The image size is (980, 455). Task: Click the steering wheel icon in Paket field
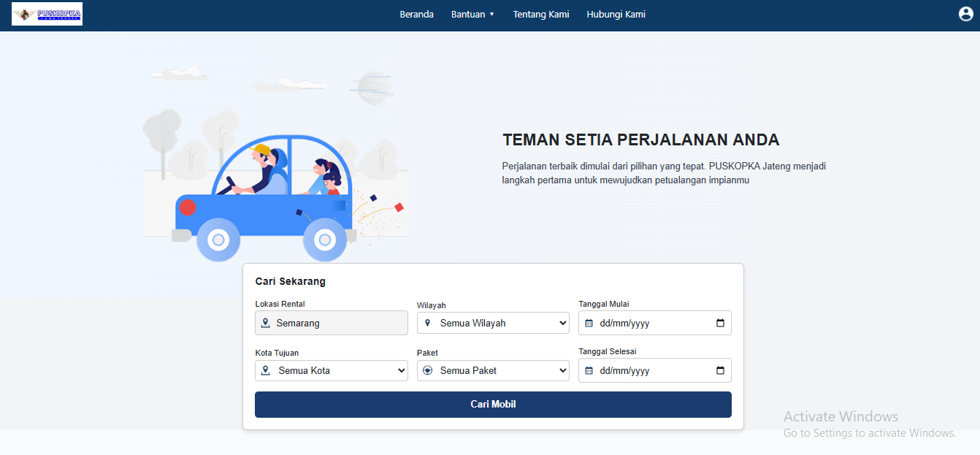(x=427, y=370)
